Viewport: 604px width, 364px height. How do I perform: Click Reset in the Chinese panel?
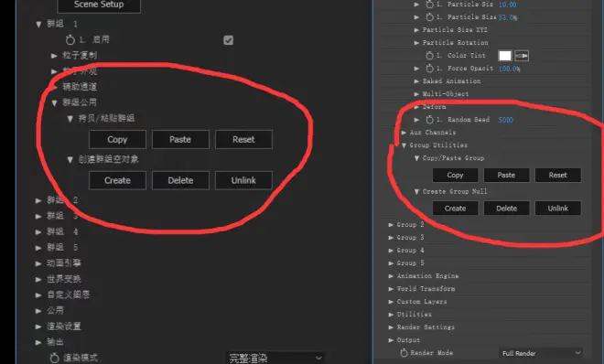click(243, 139)
